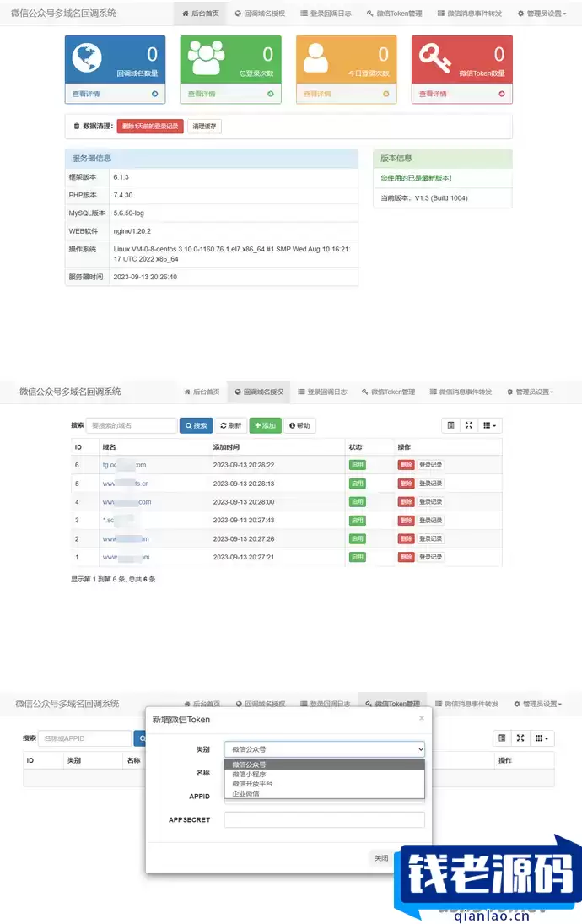Click the key icon on the 微信Token数量 card
The width and height of the screenshot is (582, 924).
(x=434, y=57)
